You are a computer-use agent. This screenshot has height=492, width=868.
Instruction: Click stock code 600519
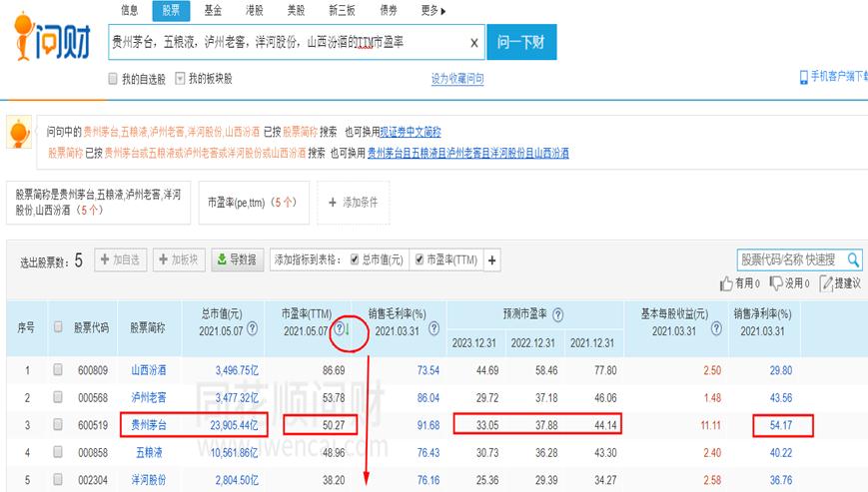[x=93, y=425]
